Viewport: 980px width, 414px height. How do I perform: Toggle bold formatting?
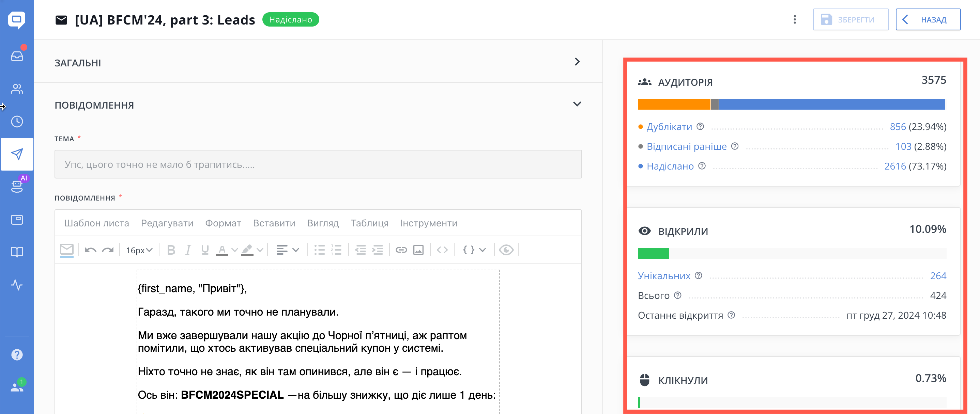(x=171, y=250)
